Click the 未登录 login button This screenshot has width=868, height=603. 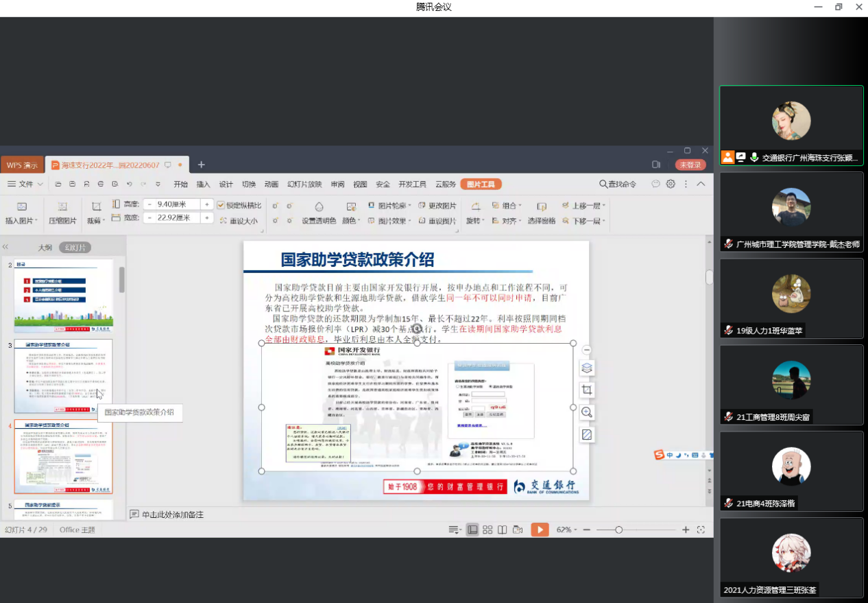tap(690, 165)
